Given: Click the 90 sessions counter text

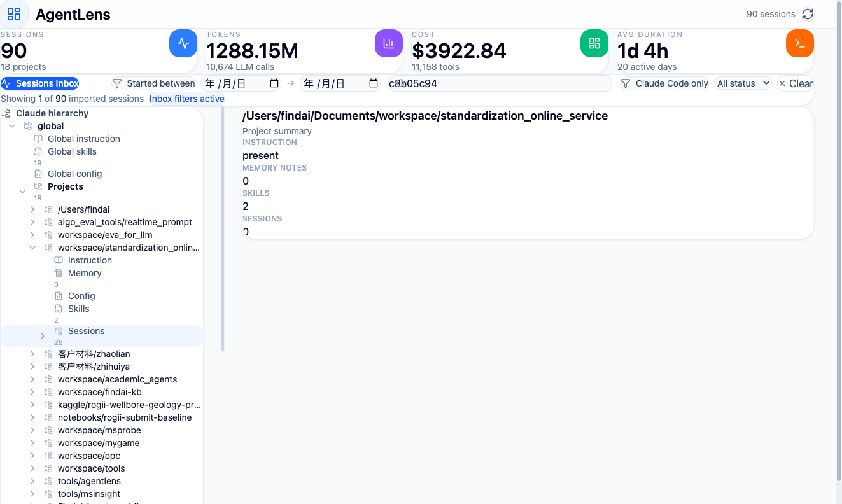Looking at the screenshot, I should (771, 14).
